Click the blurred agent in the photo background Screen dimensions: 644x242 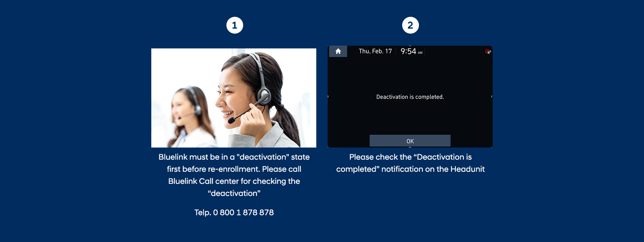[x=190, y=116]
